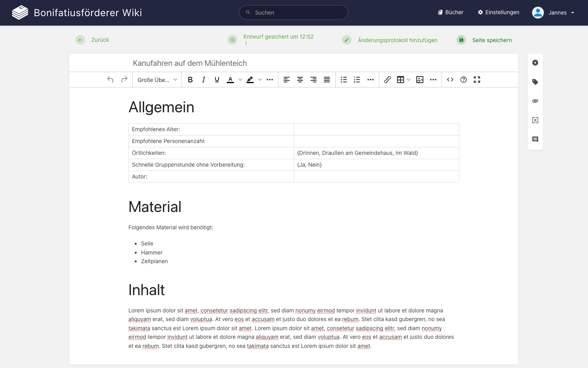Open the comments sidebar icon
Screen dimensions: 588x368
coord(535,139)
